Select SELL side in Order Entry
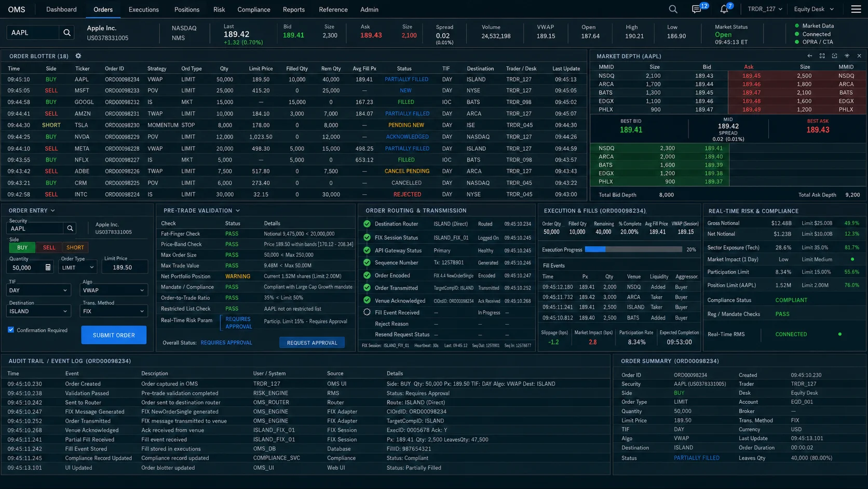Viewport: 868px width, 489px height. tap(49, 247)
